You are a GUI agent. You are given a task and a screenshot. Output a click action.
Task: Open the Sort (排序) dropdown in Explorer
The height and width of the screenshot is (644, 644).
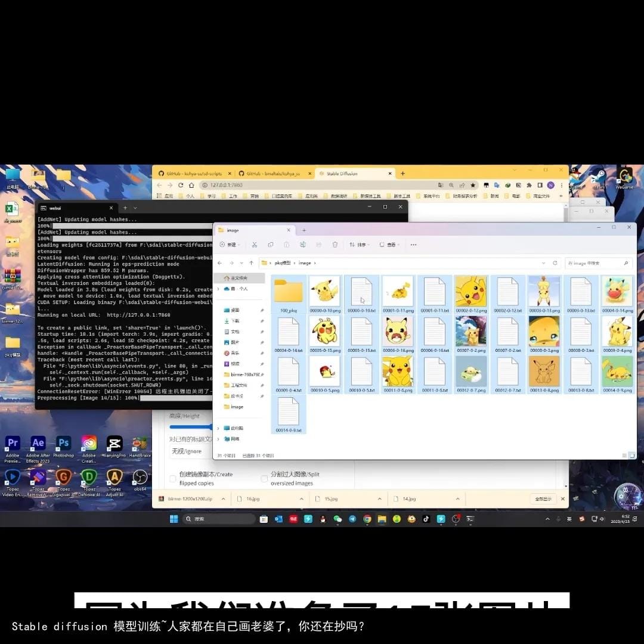point(360,245)
